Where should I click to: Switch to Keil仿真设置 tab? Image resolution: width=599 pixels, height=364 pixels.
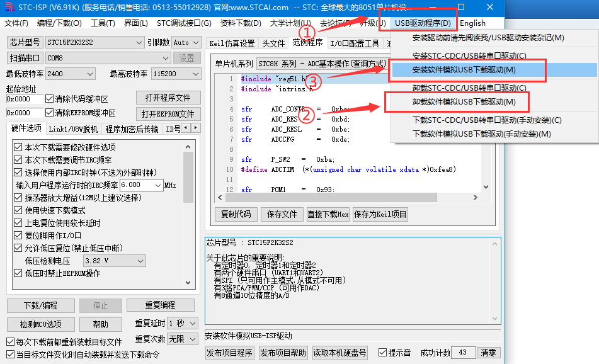[232, 43]
